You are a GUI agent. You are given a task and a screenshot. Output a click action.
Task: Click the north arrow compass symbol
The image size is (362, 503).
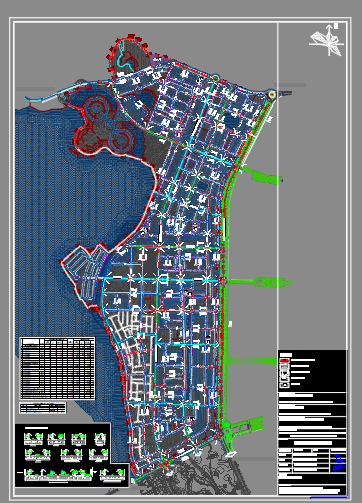coord(327,40)
